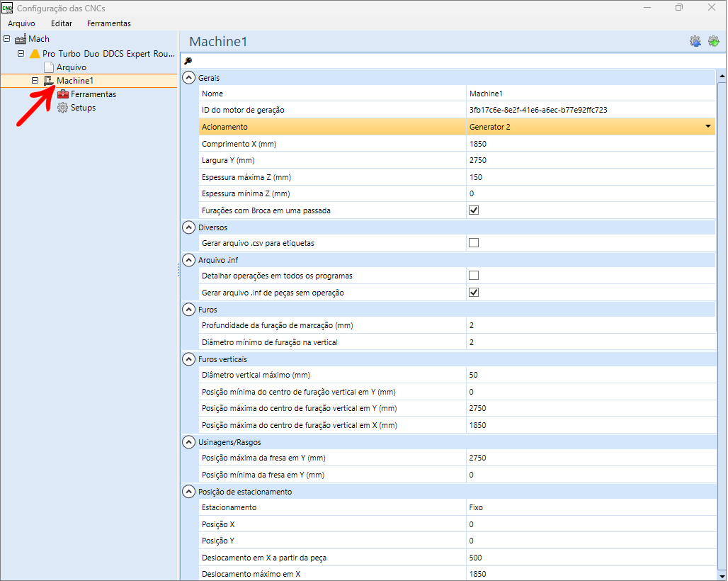Collapse the Furos verticais section
Viewport: 728px width, 581px height.
[x=188, y=359]
